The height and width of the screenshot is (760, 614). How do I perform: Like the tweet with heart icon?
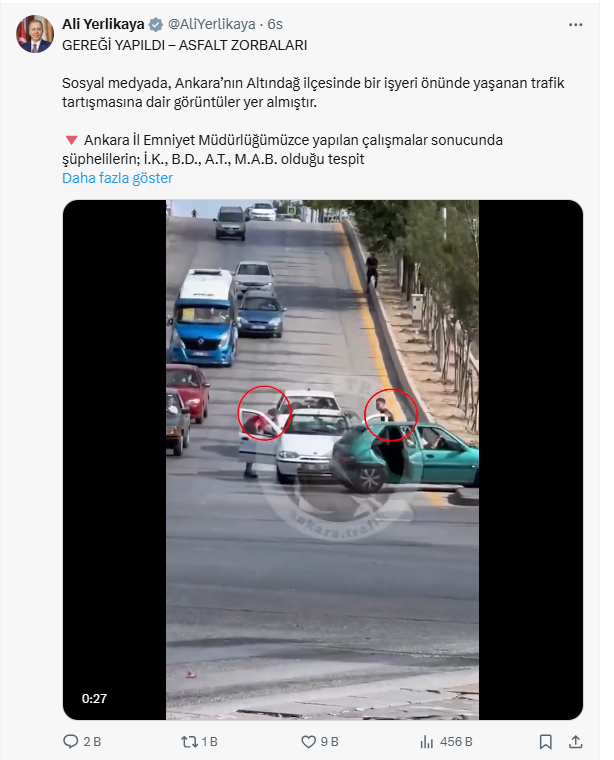(309, 742)
